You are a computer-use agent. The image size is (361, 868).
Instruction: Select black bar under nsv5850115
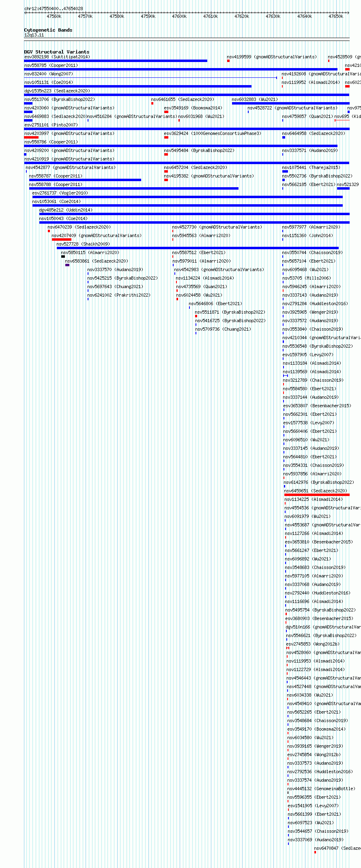63,257
